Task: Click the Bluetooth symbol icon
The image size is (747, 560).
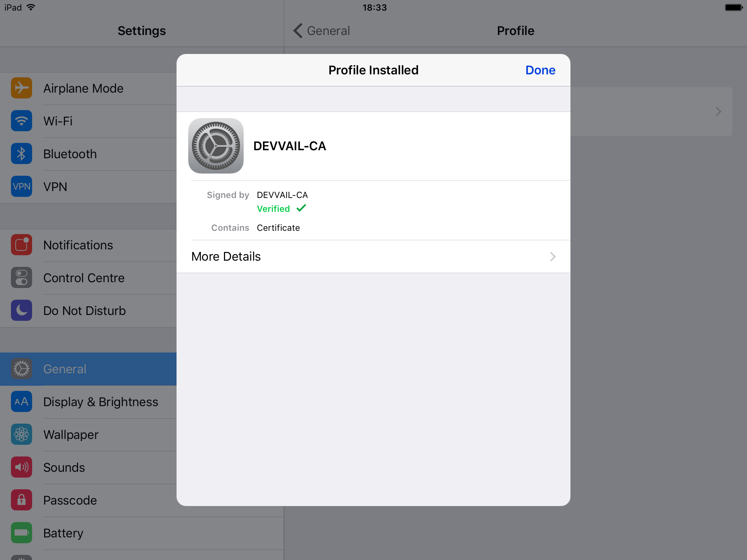Action: coord(22,153)
